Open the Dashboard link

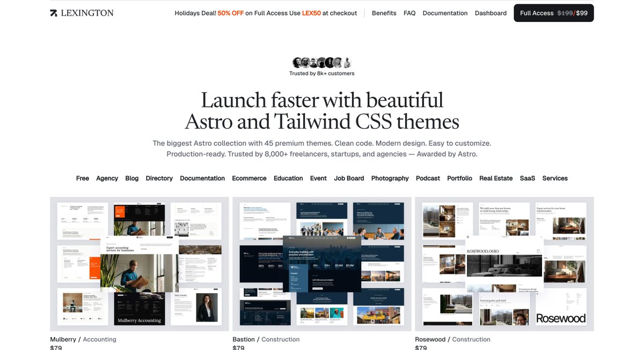click(491, 13)
